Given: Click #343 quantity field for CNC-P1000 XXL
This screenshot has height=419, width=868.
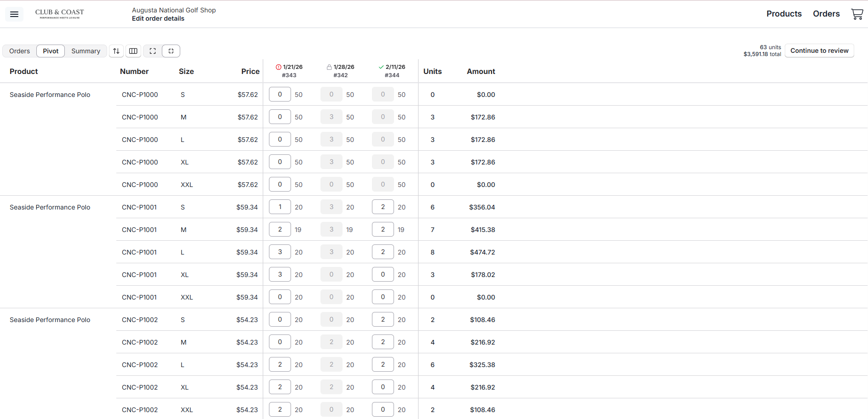Looking at the screenshot, I should point(280,184).
